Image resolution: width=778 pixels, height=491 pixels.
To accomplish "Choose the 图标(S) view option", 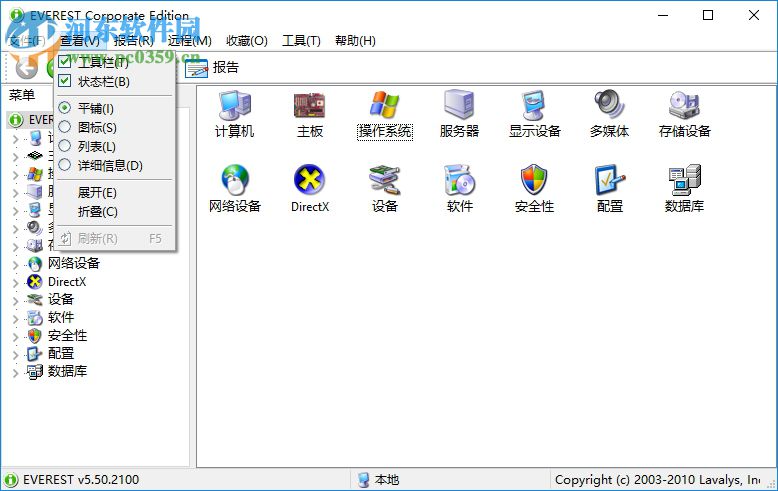I will click(115, 127).
